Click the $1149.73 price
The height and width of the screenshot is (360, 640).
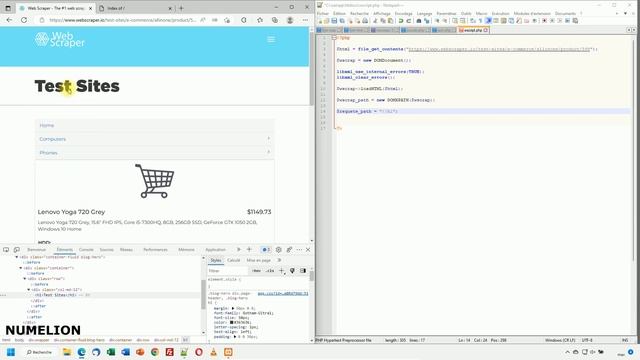click(259, 212)
